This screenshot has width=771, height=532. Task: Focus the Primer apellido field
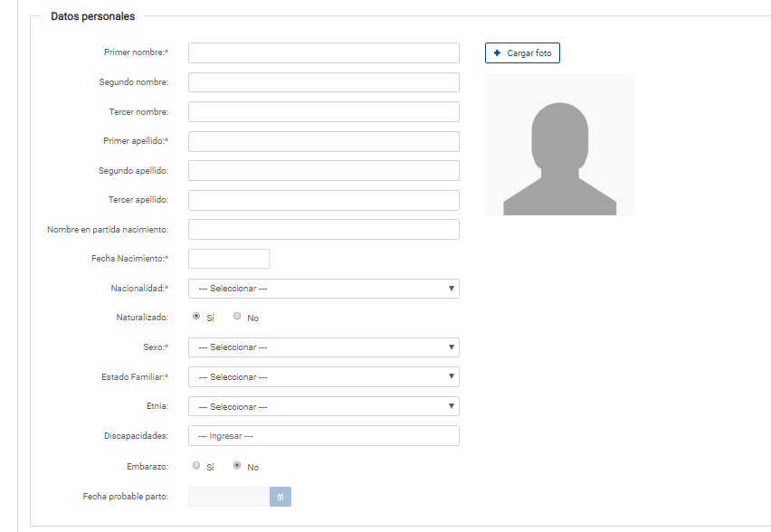(323, 141)
